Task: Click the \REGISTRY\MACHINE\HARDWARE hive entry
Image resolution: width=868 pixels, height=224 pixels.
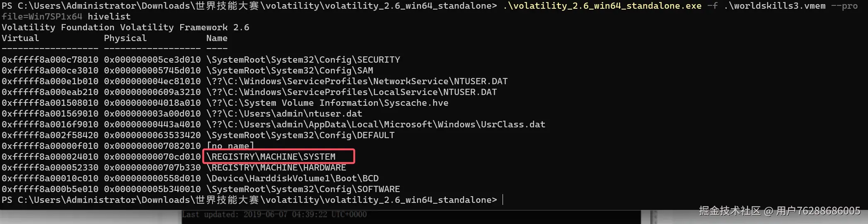Action: 276,168
